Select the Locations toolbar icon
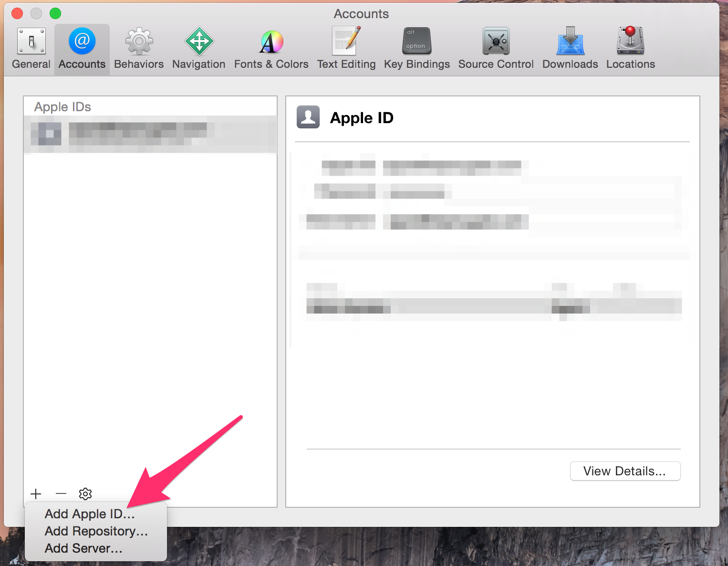The image size is (728, 566). point(630,48)
